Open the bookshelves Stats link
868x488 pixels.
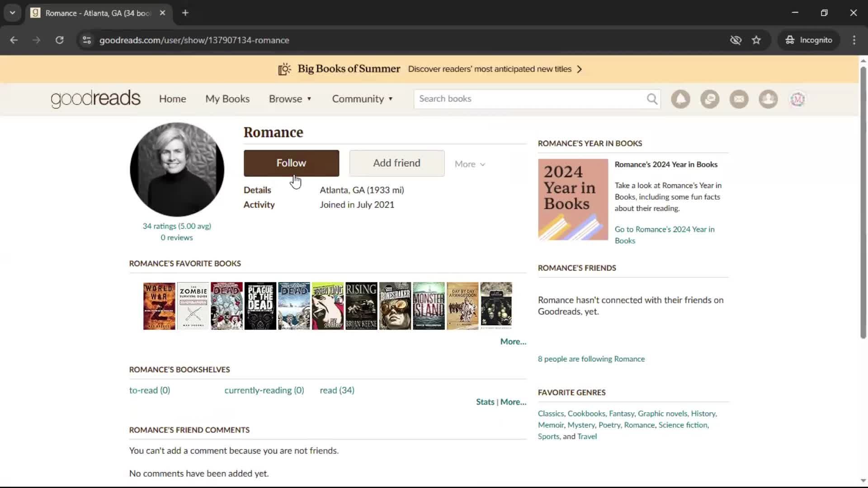click(485, 402)
